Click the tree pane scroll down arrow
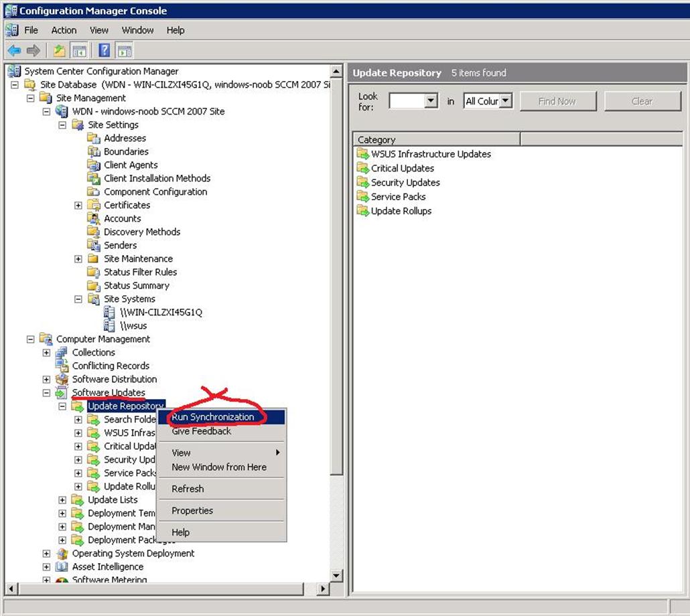690x616 pixels. coord(336,576)
